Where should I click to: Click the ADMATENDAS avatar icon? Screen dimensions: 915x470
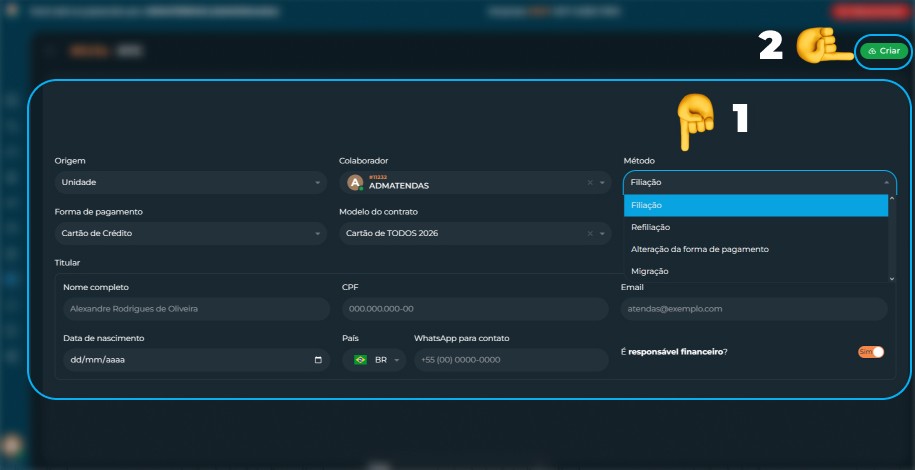coord(355,182)
